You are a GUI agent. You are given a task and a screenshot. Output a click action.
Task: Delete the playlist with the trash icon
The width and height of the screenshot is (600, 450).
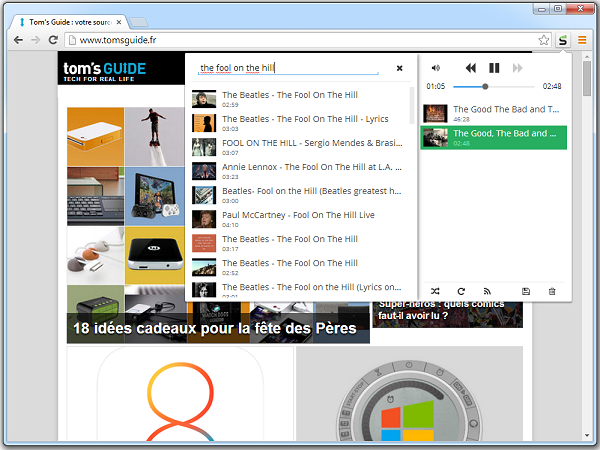[552, 291]
